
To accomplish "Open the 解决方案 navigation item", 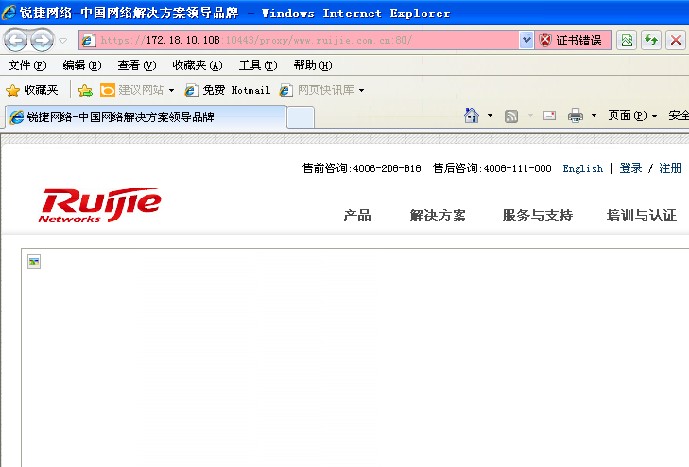I will pyautogui.click(x=437, y=215).
